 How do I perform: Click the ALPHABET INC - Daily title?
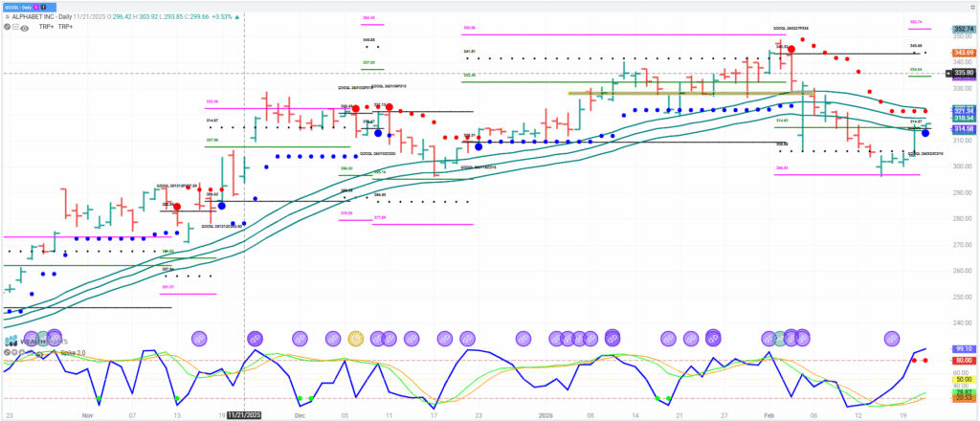55,16
